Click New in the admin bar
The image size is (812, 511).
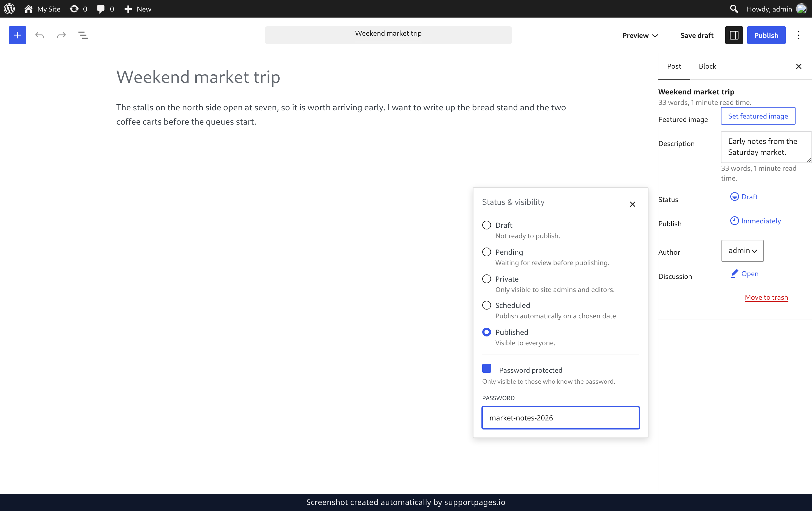click(138, 9)
